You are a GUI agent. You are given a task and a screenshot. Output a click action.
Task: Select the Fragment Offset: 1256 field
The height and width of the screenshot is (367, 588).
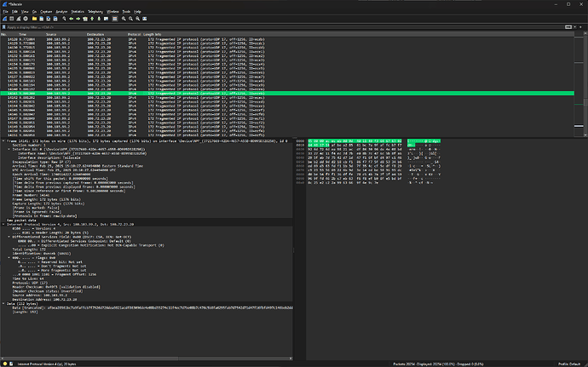tap(55, 274)
